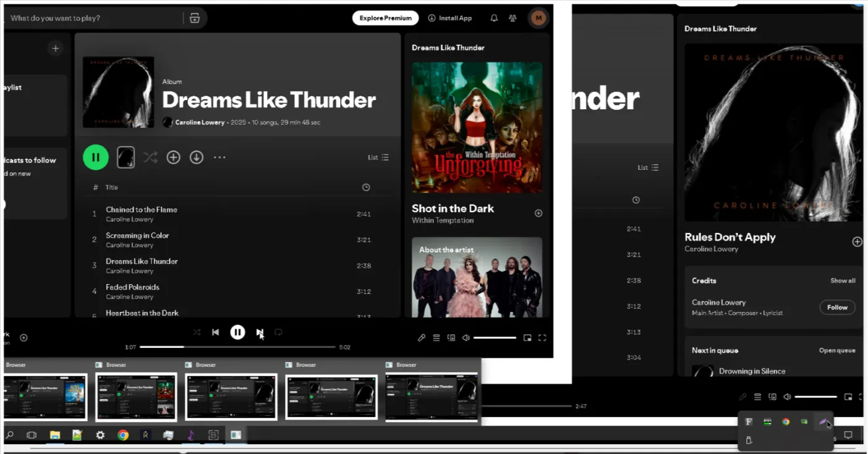Screen dimensions: 868x454
Task: Open lyrics microphone icon in the front player bar
Action: (x=422, y=338)
